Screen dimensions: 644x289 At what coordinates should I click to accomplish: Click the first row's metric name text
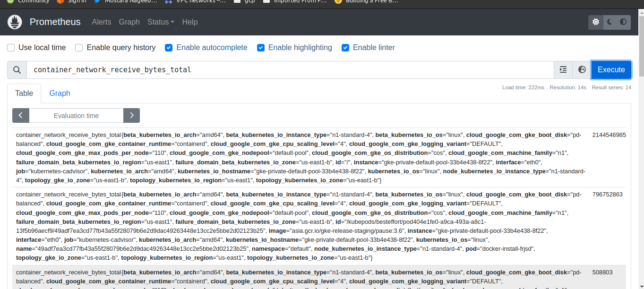[x=69, y=135]
